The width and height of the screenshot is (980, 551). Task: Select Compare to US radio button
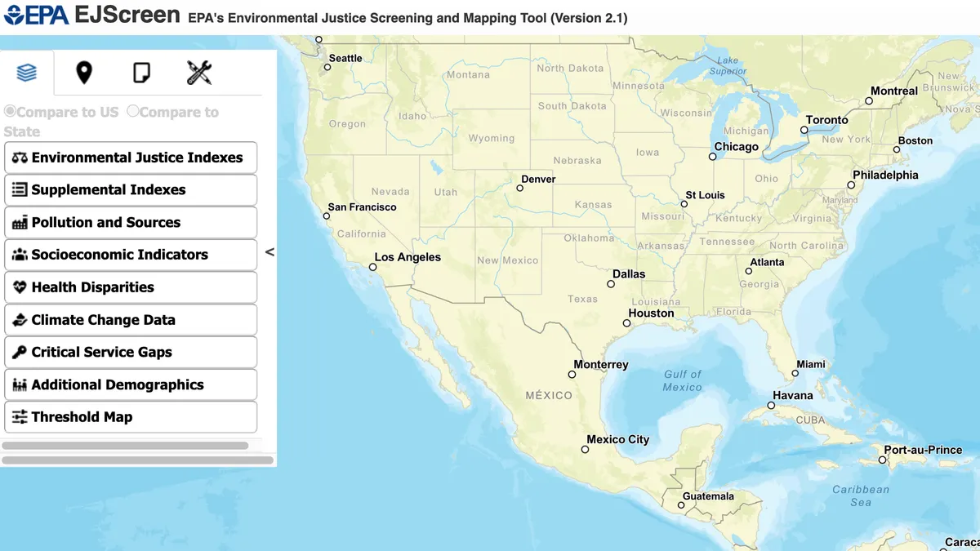pos(10,111)
